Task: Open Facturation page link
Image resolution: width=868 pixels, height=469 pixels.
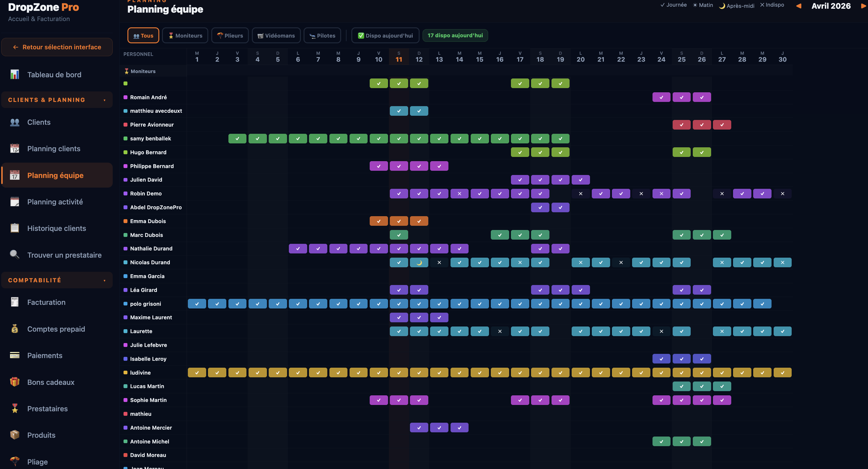Action: 46,302
